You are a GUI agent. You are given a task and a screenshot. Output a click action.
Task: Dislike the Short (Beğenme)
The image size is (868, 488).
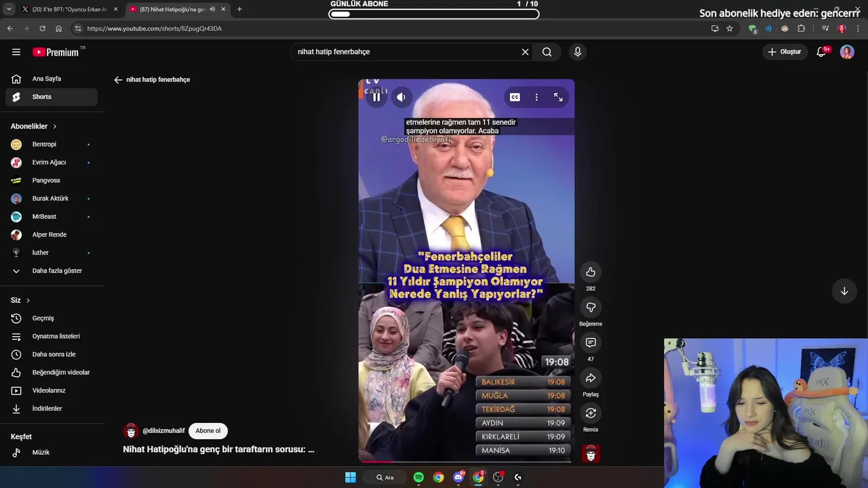coord(591,307)
